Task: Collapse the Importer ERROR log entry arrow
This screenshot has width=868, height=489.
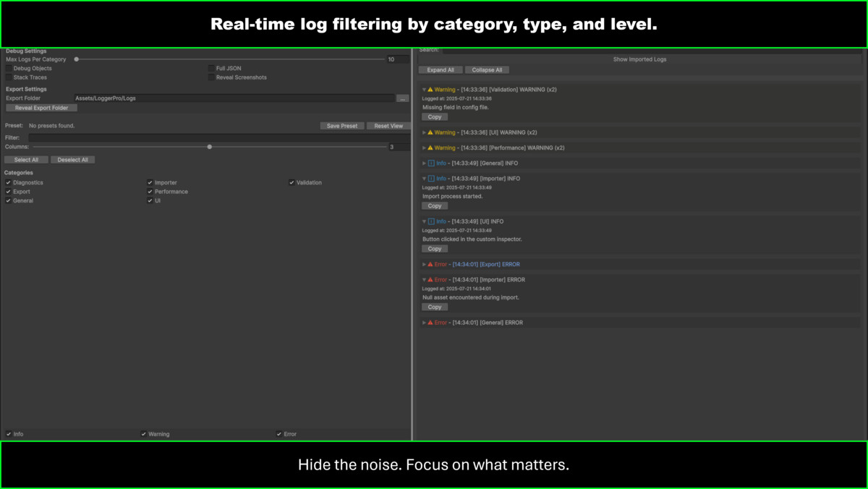Action: [425, 279]
